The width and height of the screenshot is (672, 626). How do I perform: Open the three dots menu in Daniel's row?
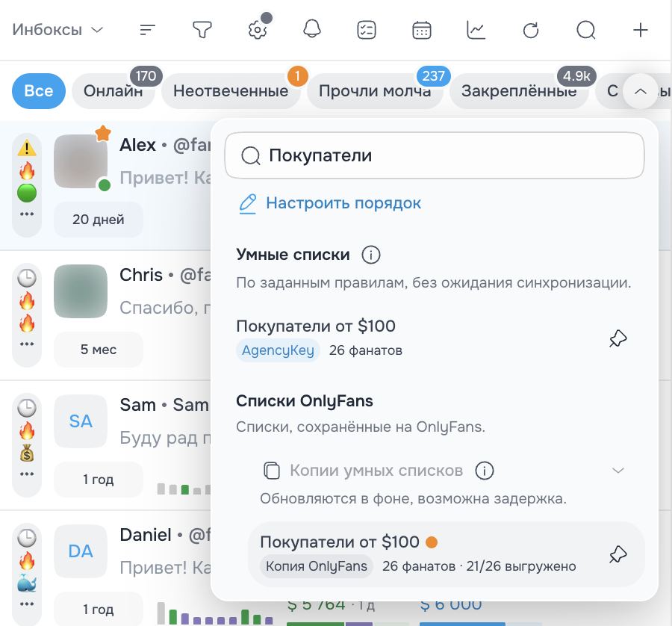point(27,604)
